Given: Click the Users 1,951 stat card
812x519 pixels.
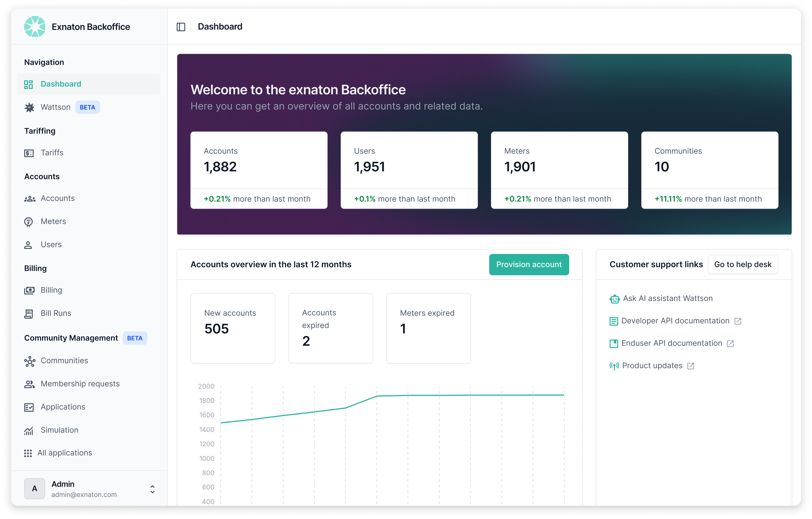Looking at the screenshot, I should coord(409,170).
